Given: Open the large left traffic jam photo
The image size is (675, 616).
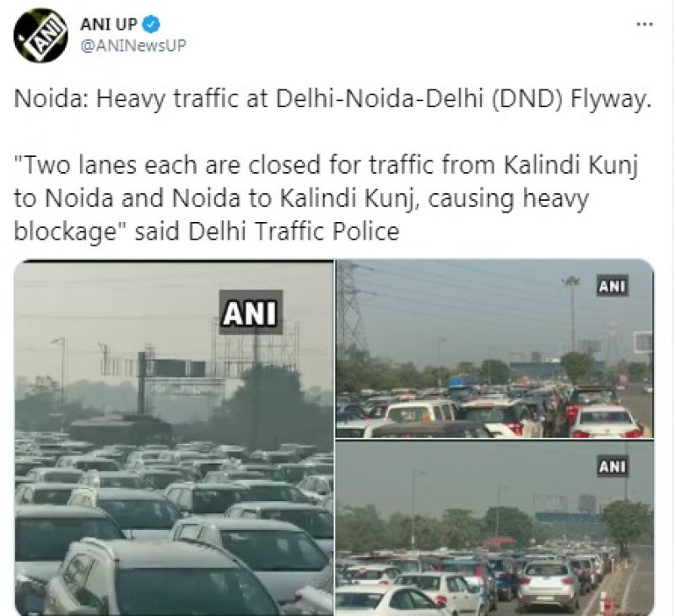Looking at the screenshot, I should (174, 437).
